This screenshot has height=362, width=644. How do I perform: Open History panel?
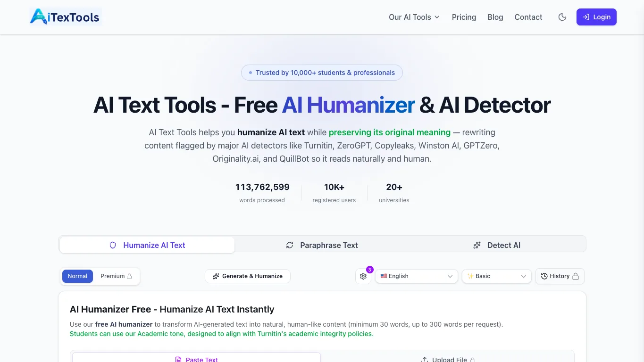point(560,276)
